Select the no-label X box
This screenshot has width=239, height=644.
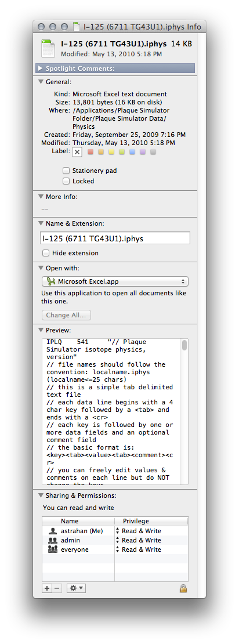pos(78,153)
